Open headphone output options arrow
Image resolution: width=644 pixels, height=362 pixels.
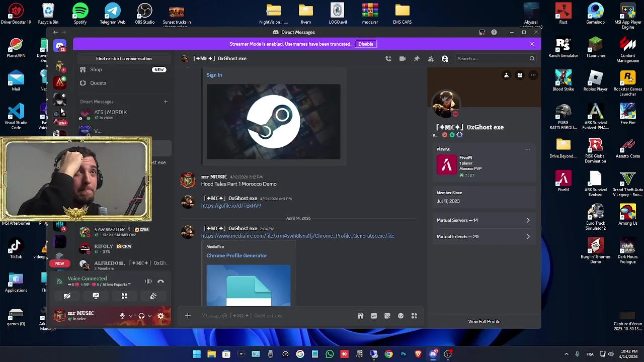[150, 316]
